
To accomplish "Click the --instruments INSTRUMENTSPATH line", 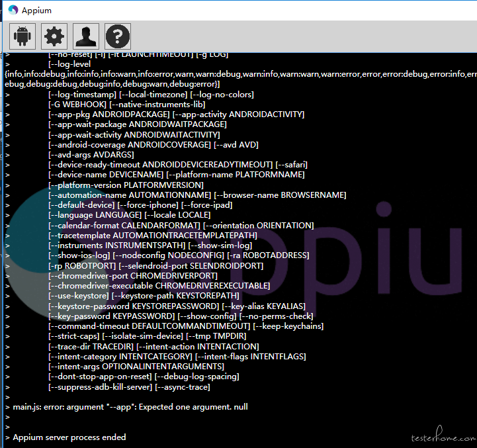I will (x=150, y=246).
